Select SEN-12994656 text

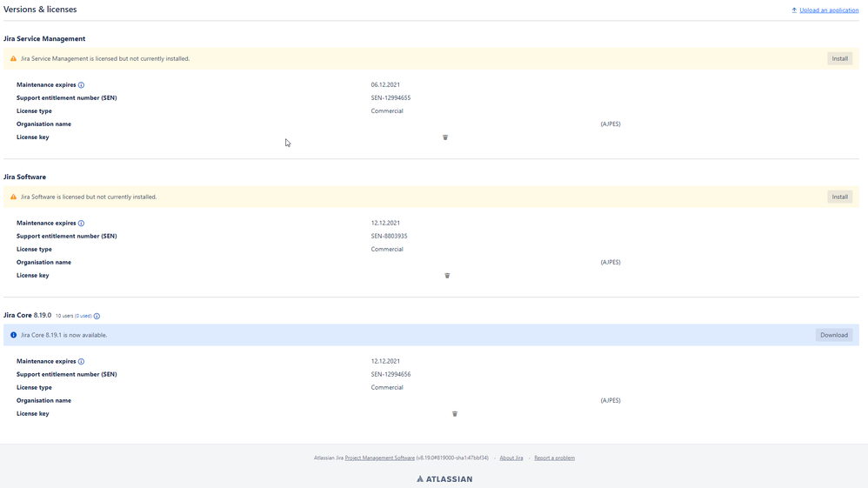pyautogui.click(x=391, y=374)
